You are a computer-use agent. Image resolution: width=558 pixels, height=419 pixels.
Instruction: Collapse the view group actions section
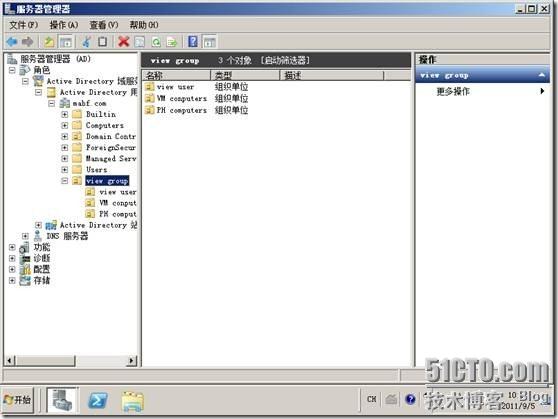pyautogui.click(x=541, y=75)
